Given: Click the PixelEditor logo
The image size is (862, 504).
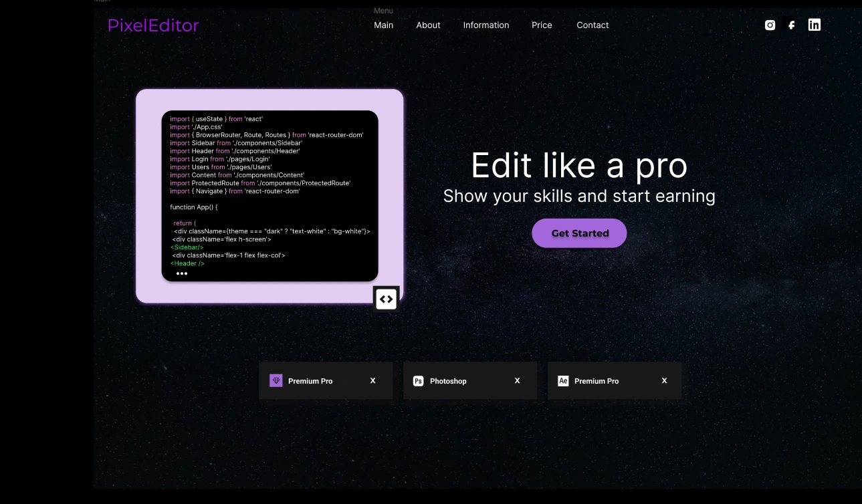Looking at the screenshot, I should coord(153,25).
